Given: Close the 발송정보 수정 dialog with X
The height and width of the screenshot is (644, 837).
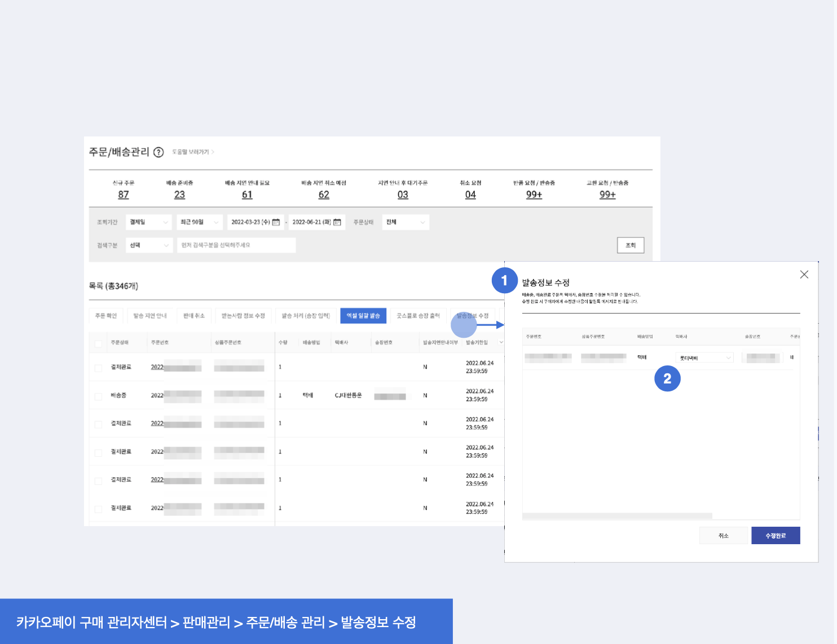Looking at the screenshot, I should pyautogui.click(x=804, y=275).
